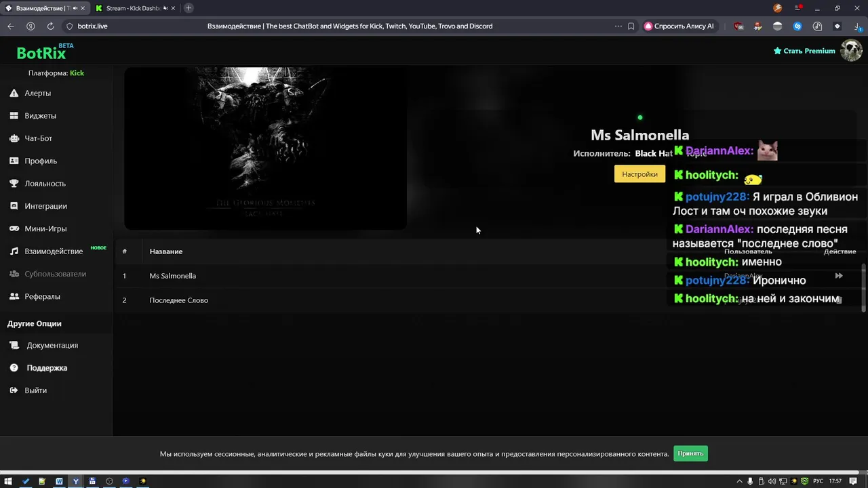
Task: Click the Ms Salmonella song title
Action: (x=639, y=135)
